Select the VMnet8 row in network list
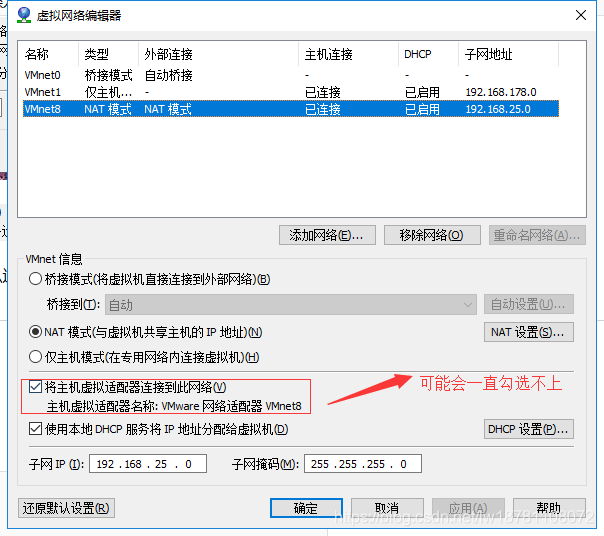The image size is (604, 536). 291,109
